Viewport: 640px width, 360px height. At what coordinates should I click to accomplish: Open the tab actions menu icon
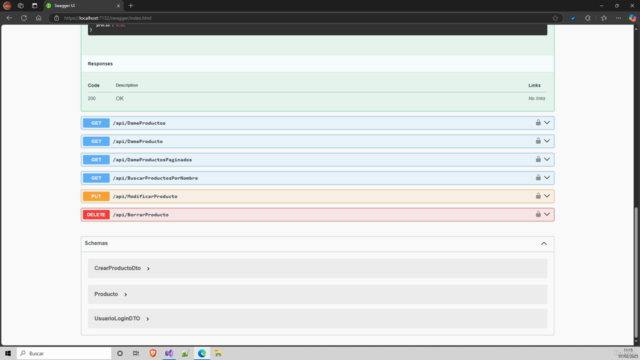point(34,6)
